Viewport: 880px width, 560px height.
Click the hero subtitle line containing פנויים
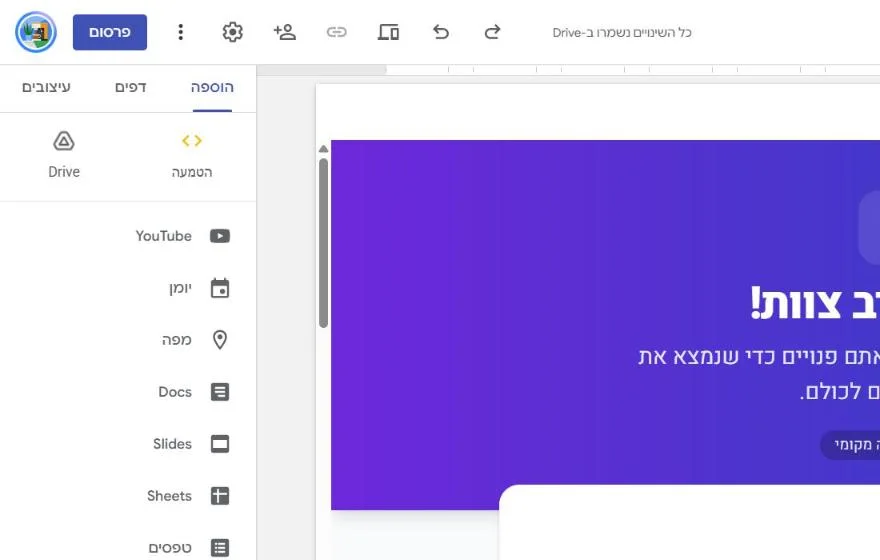pyautogui.click(x=759, y=356)
